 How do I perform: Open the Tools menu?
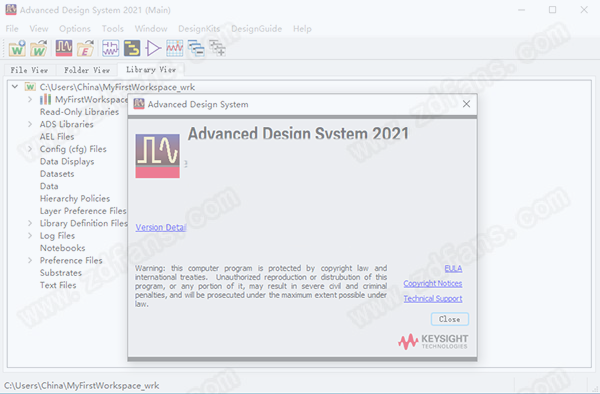112,29
